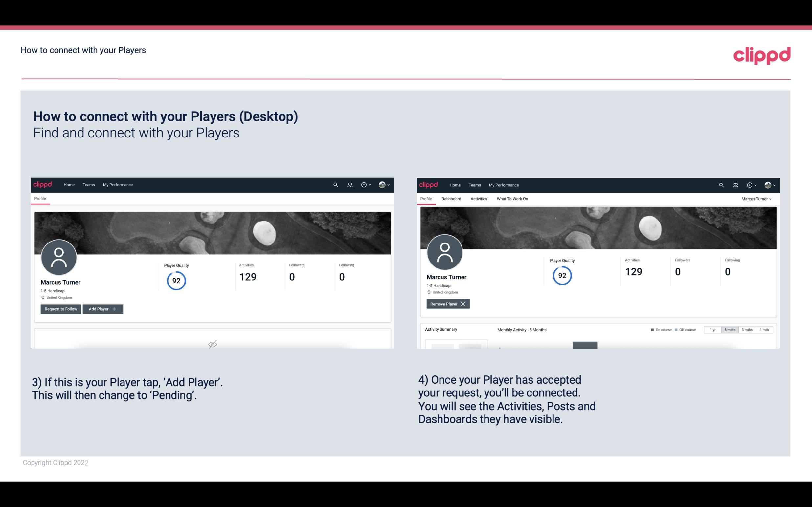Viewport: 812px width, 507px height.
Task: Click the 'What To On' tab
Action: 512,199
